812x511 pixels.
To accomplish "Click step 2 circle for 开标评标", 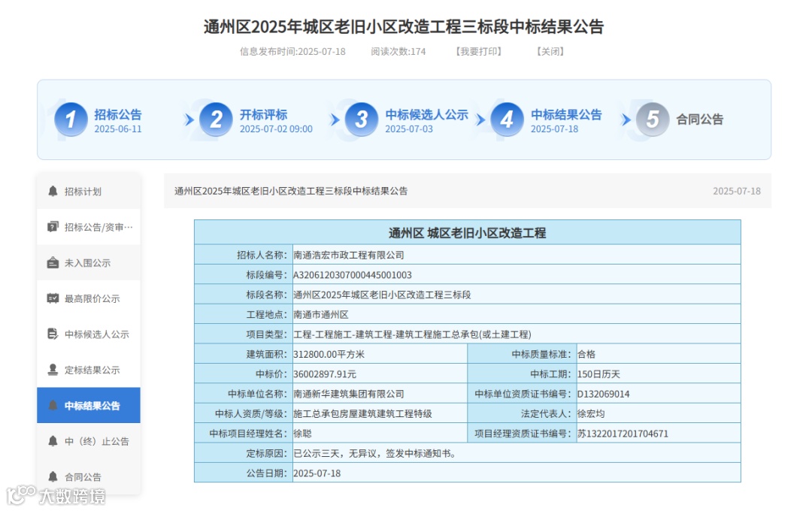I will (216, 119).
